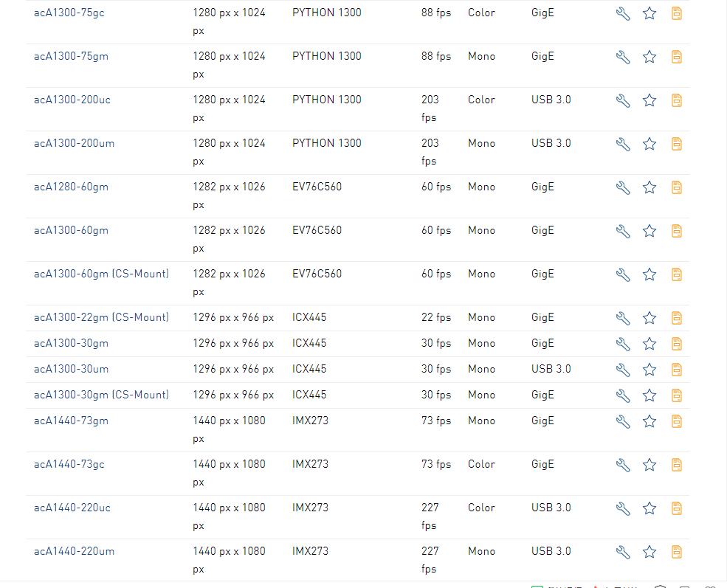This screenshot has height=588, width=727.
Task: Select the acA1440-220um model link
Action: coord(74,551)
